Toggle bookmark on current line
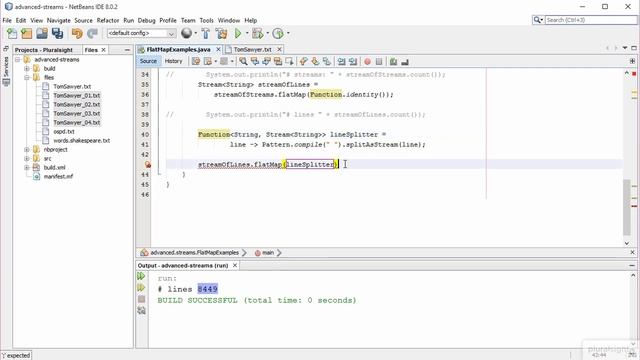The image size is (640, 360). (x=327, y=61)
